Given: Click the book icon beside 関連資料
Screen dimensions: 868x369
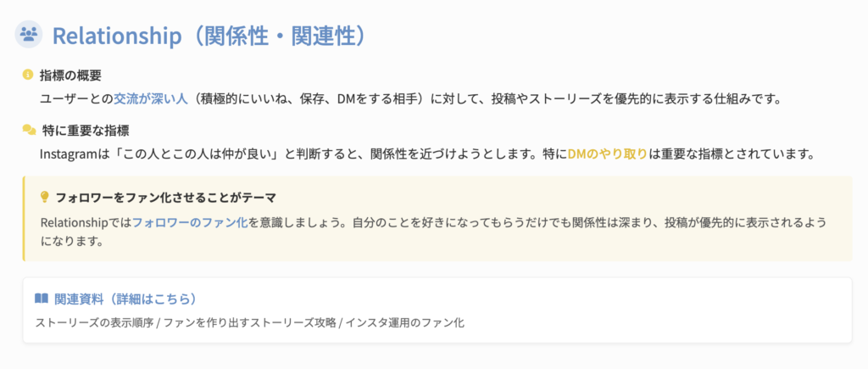Looking at the screenshot, I should pyautogui.click(x=42, y=299).
